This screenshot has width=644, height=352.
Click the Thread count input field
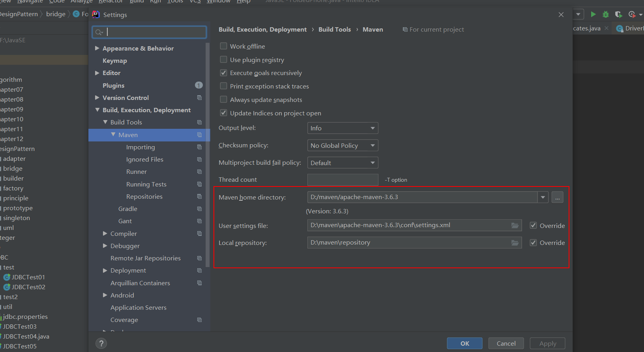[343, 180]
